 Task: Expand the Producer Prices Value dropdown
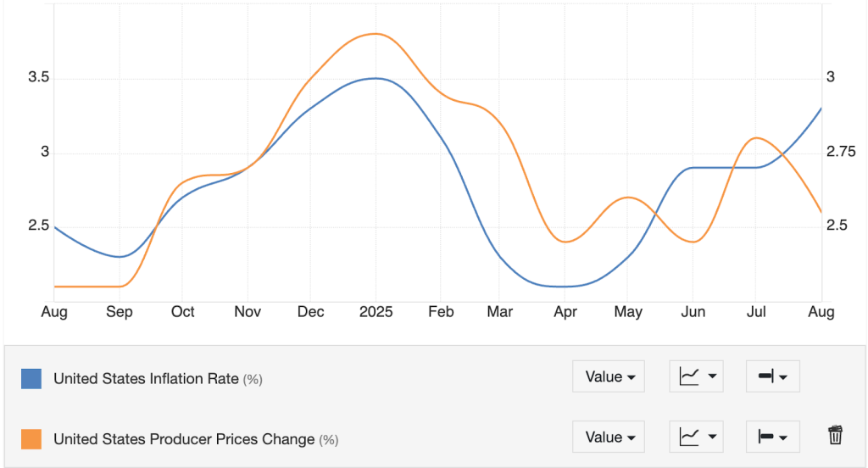click(609, 437)
